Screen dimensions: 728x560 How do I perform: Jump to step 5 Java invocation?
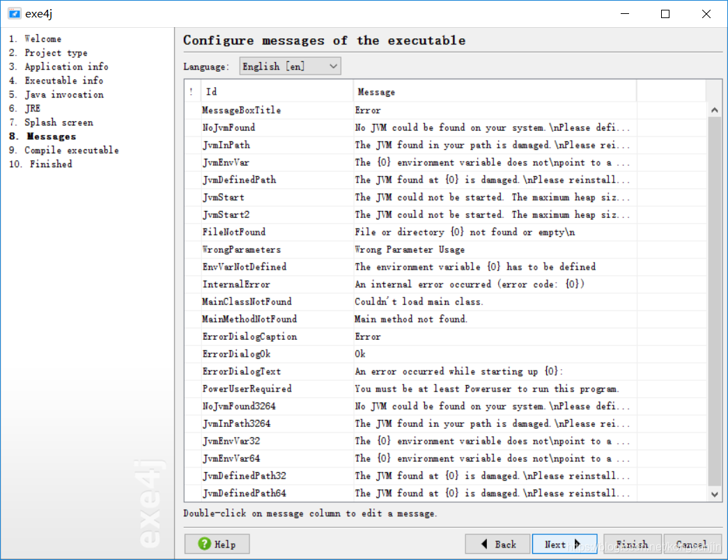pyautogui.click(x=56, y=95)
